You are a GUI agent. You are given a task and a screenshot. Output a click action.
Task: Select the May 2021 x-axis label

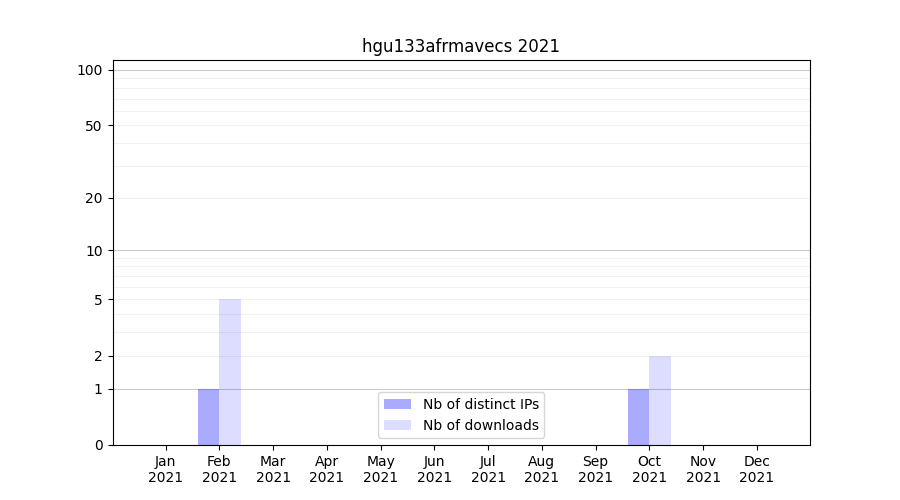381,469
